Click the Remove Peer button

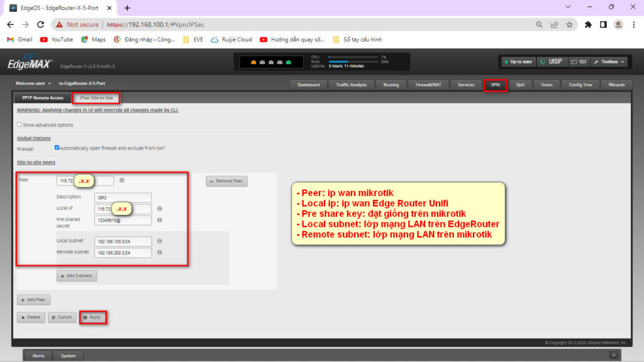226,181
